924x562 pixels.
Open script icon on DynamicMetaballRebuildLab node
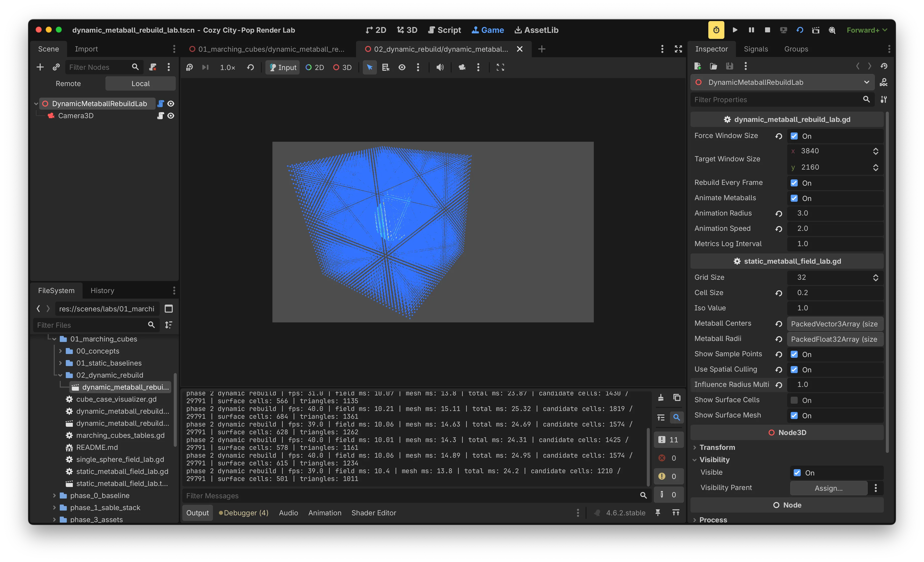click(160, 104)
